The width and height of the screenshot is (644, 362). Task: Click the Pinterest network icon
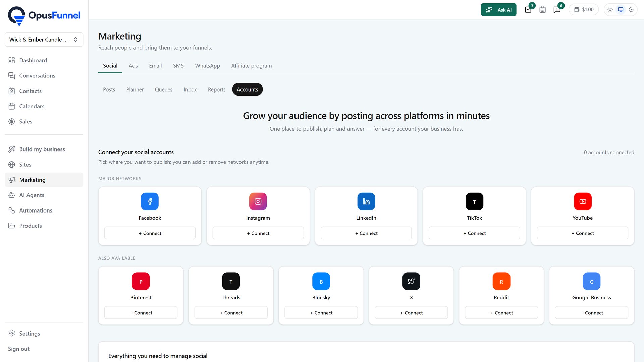click(x=141, y=281)
